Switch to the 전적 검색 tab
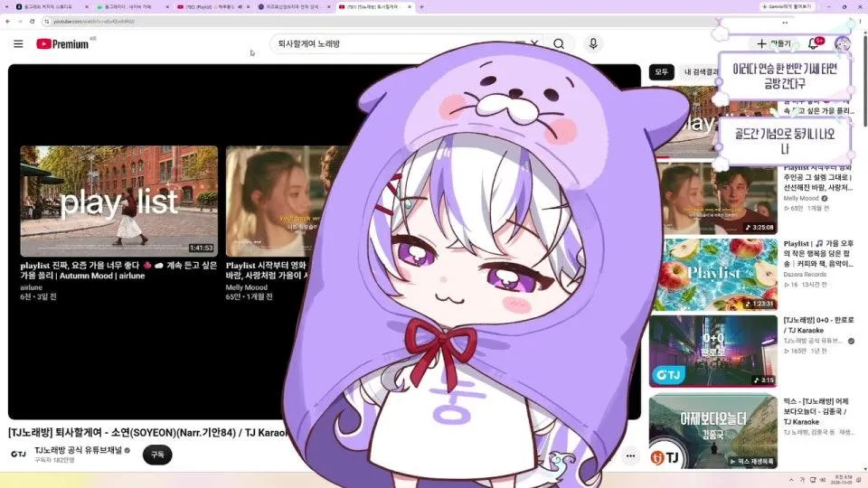The width and height of the screenshot is (868, 488). [x=293, y=6]
